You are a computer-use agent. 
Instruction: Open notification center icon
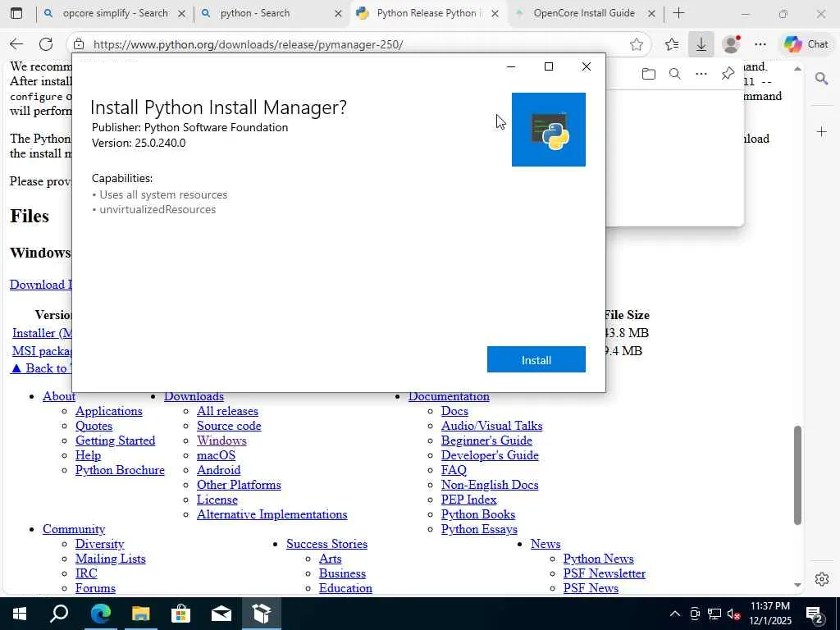(x=815, y=615)
